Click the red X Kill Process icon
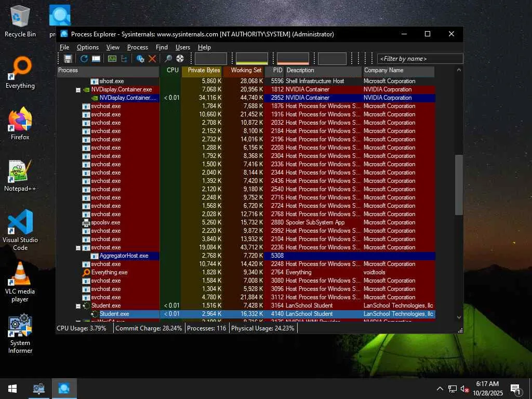This screenshot has height=399, width=532. [x=152, y=59]
